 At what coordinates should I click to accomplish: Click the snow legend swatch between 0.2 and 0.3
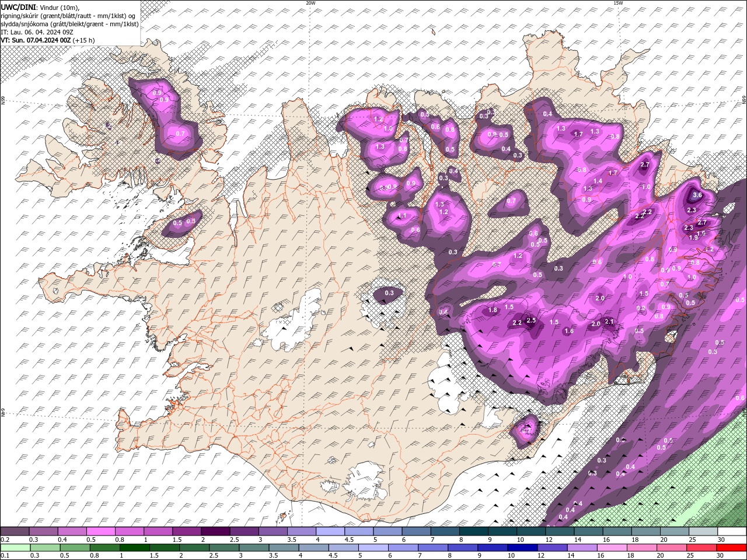click(x=15, y=531)
